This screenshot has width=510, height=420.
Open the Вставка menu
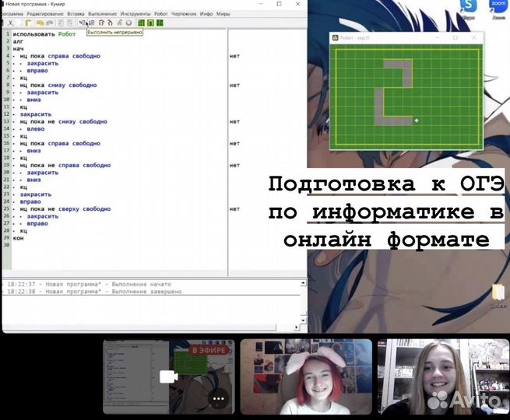point(76,14)
